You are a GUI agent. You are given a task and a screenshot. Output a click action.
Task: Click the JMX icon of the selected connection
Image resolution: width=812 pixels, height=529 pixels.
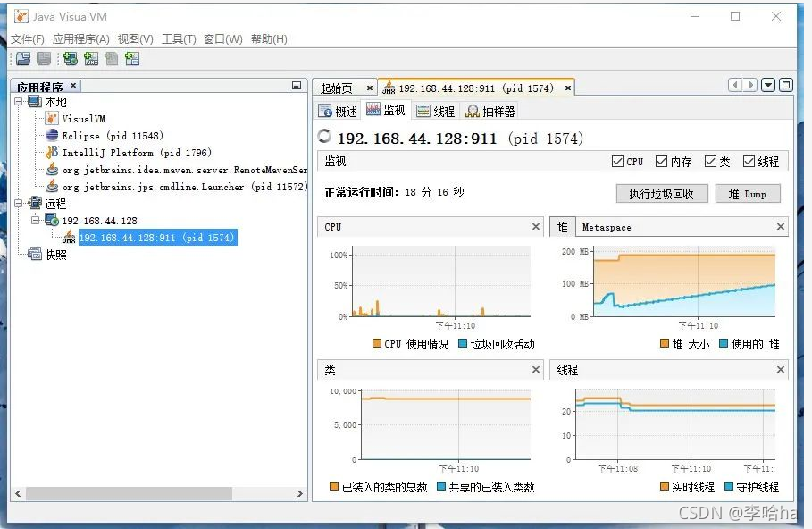coord(69,238)
